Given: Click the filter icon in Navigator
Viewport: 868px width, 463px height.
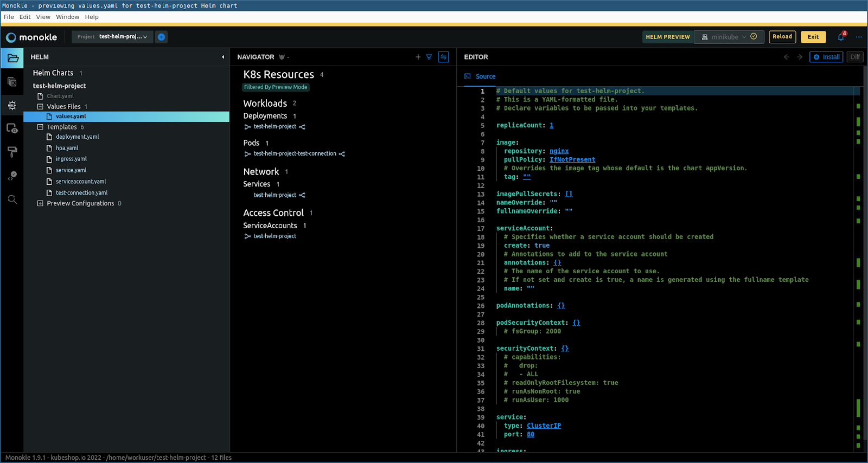Looking at the screenshot, I should [429, 57].
